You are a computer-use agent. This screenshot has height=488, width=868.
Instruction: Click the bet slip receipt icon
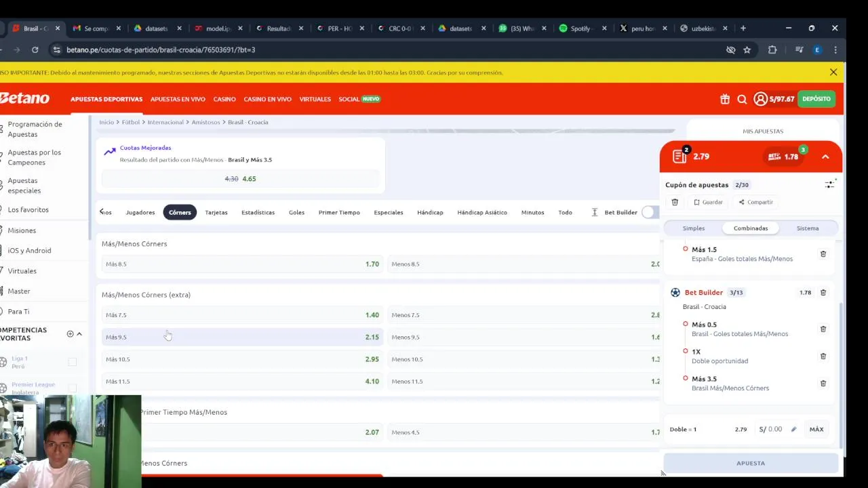[680, 156]
